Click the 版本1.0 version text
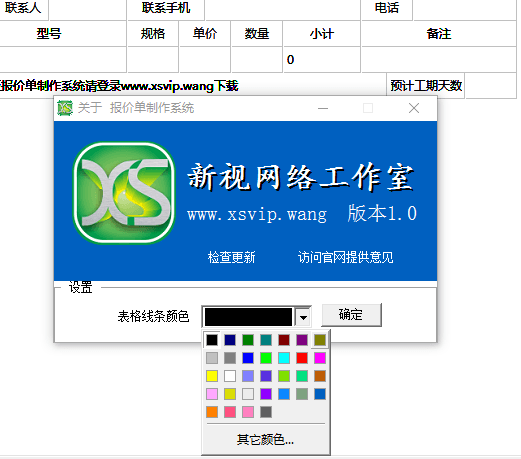521x459 pixels. 382,213
